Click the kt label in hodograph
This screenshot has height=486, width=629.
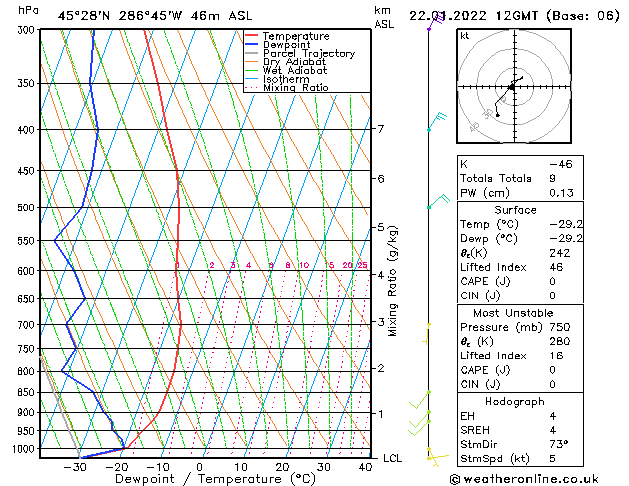click(465, 36)
